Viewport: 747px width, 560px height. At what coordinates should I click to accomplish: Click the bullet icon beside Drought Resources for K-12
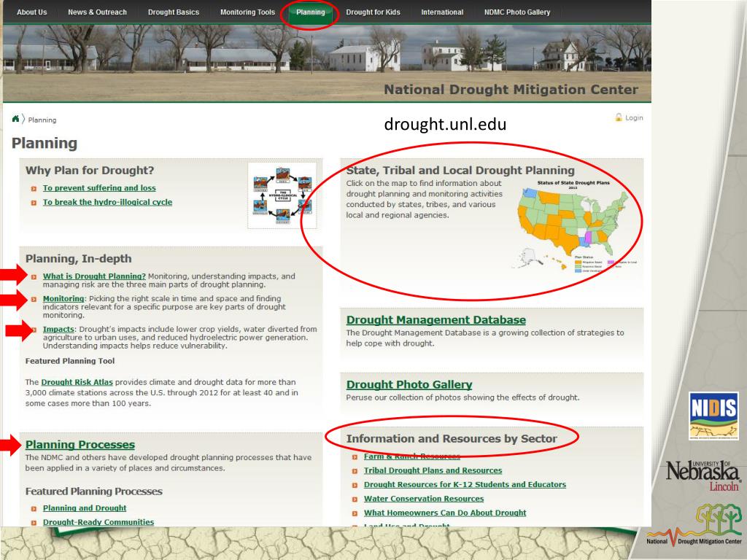(x=355, y=485)
